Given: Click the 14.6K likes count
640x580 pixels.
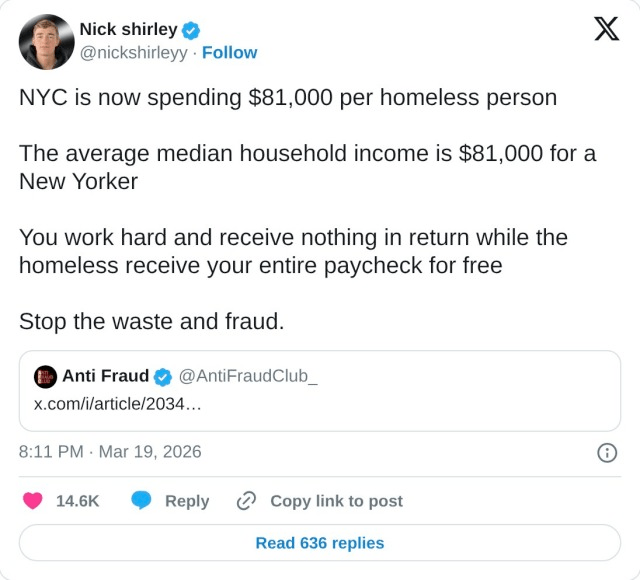Looking at the screenshot, I should coord(77,501).
